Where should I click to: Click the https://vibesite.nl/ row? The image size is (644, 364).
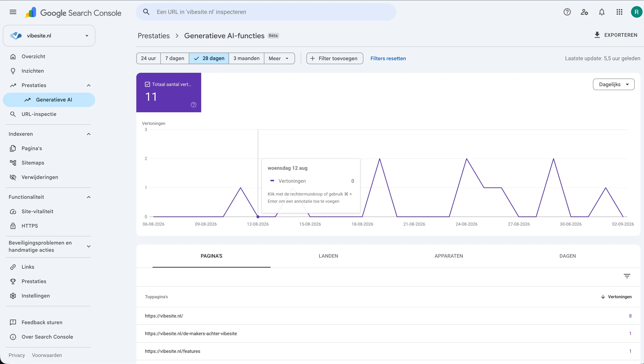pyautogui.click(x=388, y=316)
